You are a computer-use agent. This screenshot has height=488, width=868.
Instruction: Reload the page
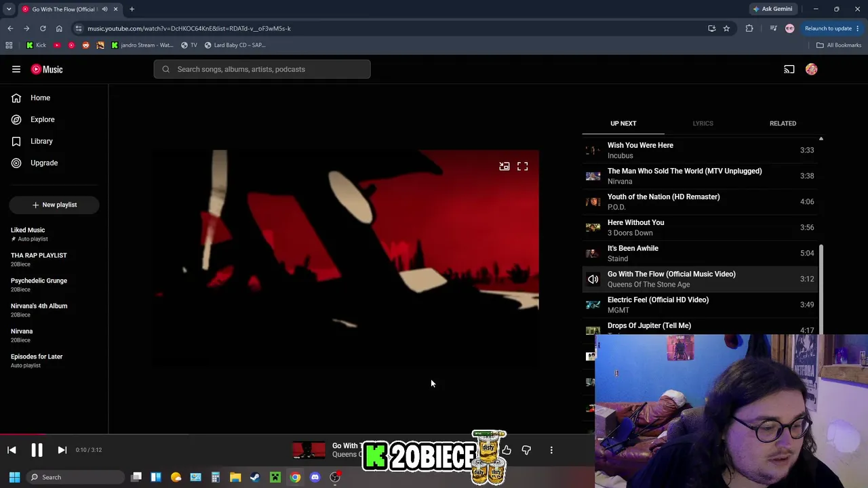pos(43,28)
